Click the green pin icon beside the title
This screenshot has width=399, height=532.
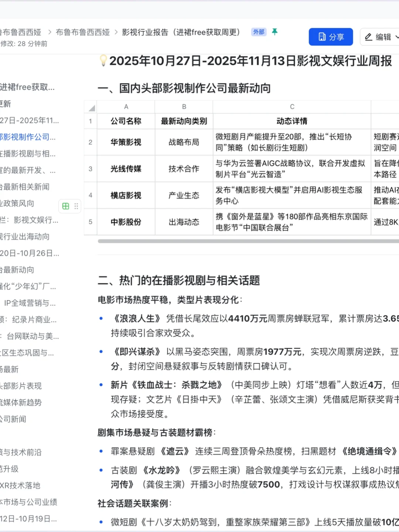pyautogui.click(x=274, y=32)
